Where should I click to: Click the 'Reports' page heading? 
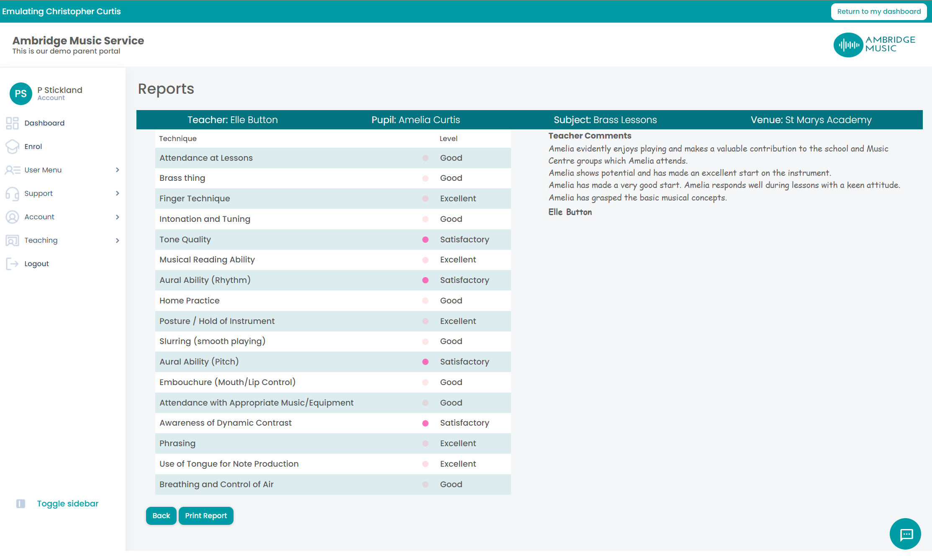coord(166,89)
